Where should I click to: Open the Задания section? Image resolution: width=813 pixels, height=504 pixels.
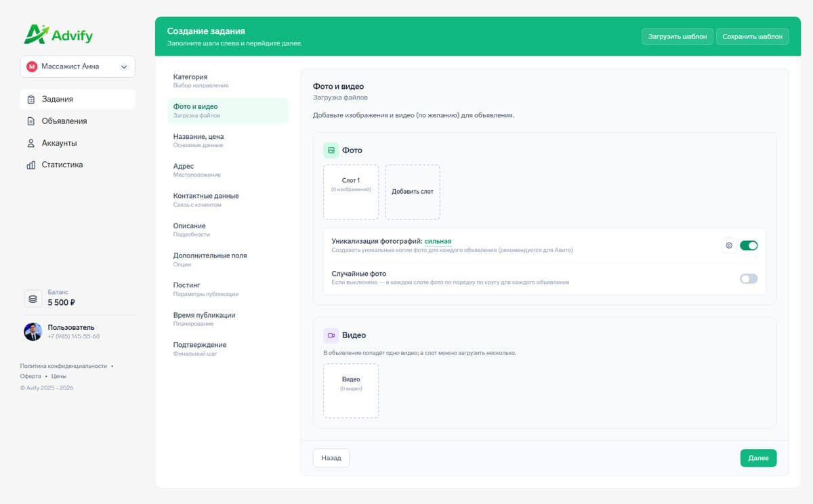(78, 100)
